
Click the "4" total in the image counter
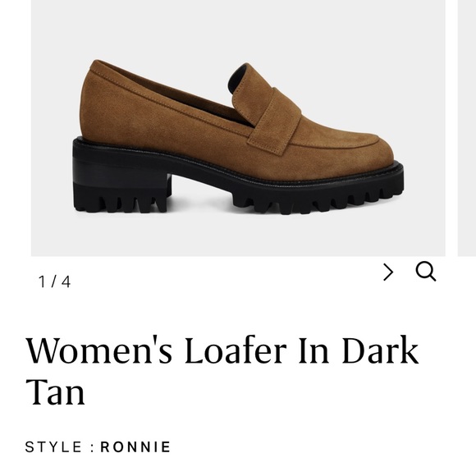point(66,281)
